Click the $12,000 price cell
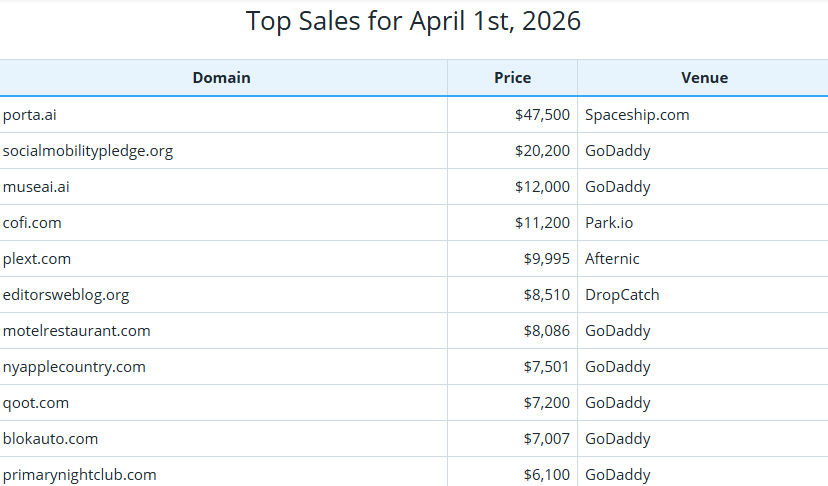Image resolution: width=828 pixels, height=486 pixels. pyautogui.click(x=512, y=186)
